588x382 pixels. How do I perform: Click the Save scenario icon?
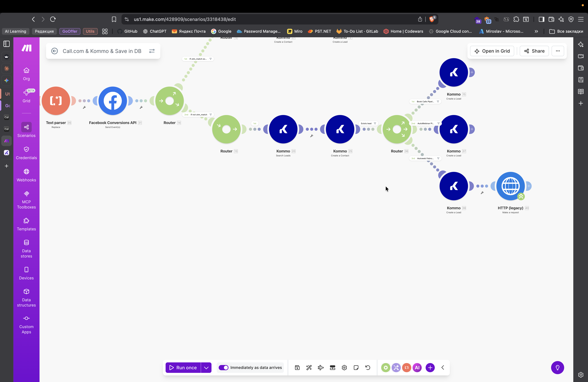tap(297, 367)
